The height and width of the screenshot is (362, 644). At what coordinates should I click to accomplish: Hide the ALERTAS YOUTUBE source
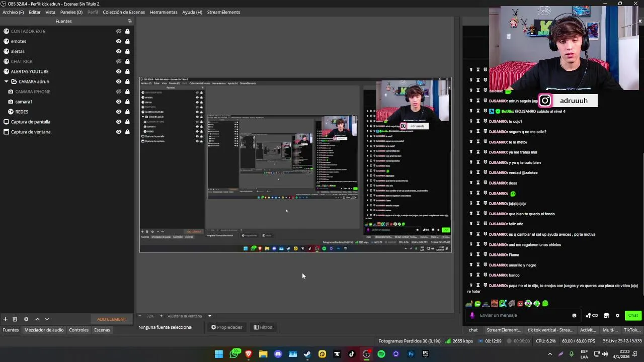[x=119, y=71]
